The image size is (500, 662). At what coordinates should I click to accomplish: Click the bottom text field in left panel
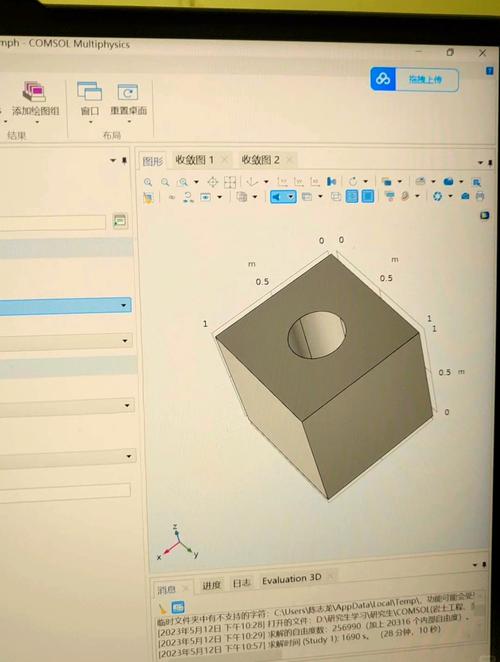click(65, 493)
